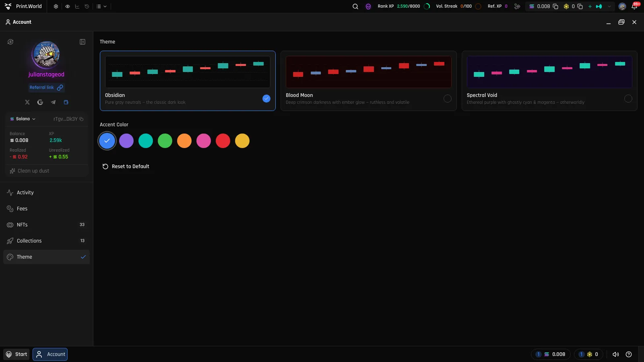The height and width of the screenshot is (362, 644).
Task: Expand the wallet balances chevron in header
Action: (609, 6)
